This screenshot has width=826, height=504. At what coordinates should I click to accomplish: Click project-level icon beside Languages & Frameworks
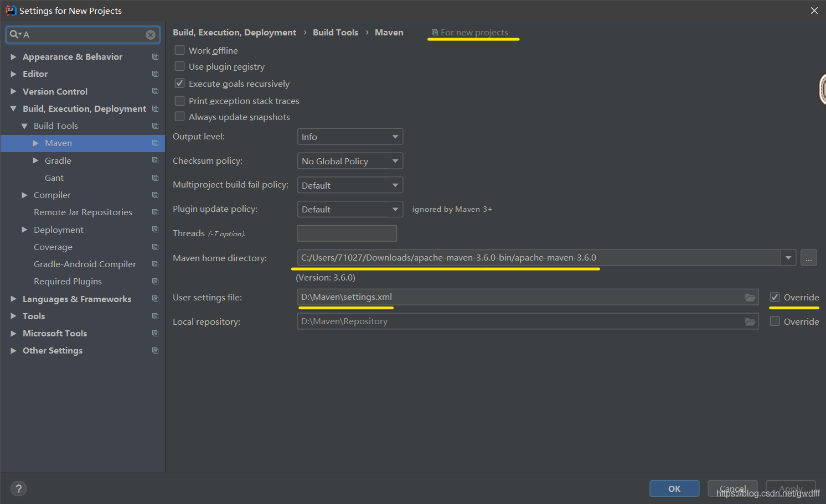click(x=155, y=299)
